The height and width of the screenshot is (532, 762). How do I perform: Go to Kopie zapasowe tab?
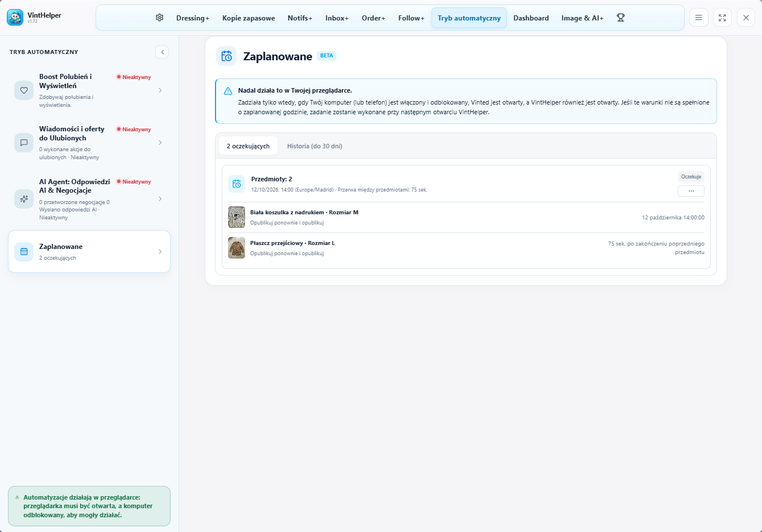click(x=249, y=18)
